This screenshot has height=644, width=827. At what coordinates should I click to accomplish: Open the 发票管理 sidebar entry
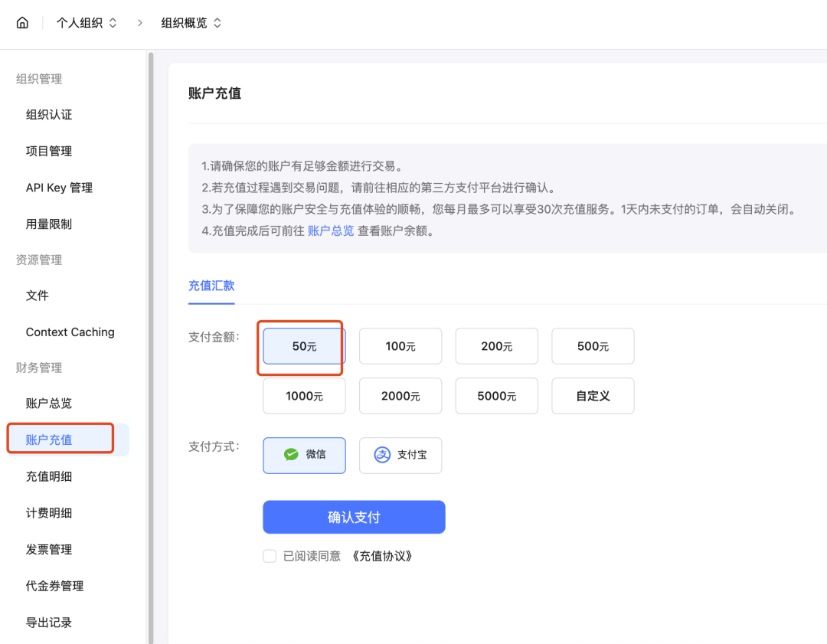[x=49, y=549]
